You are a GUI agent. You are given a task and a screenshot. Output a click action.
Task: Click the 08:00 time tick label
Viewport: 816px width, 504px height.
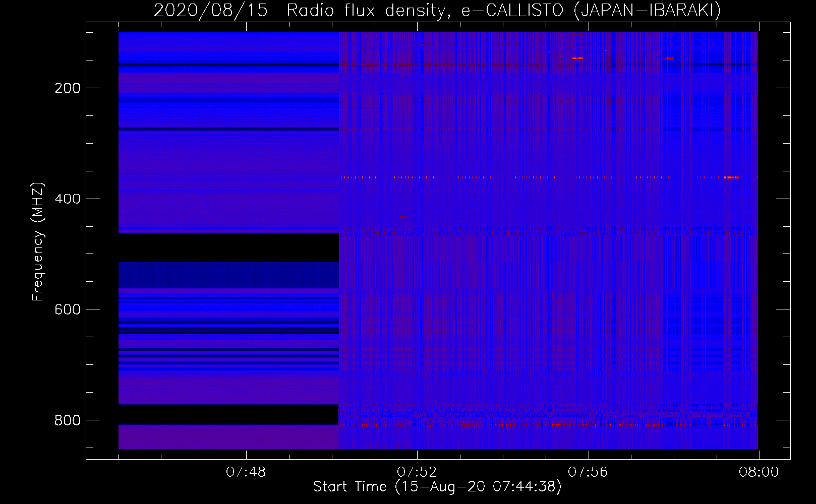(x=759, y=472)
